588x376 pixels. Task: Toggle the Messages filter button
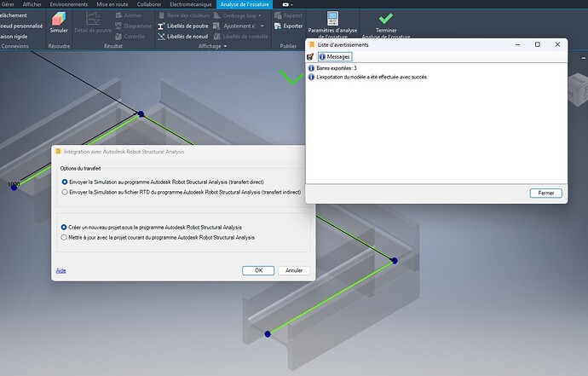[x=335, y=56]
